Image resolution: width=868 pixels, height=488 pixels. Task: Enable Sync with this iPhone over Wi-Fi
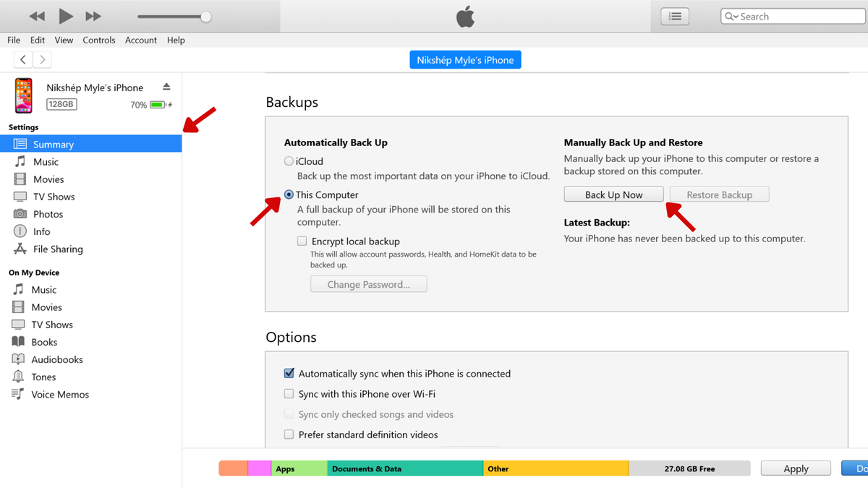pos(289,393)
